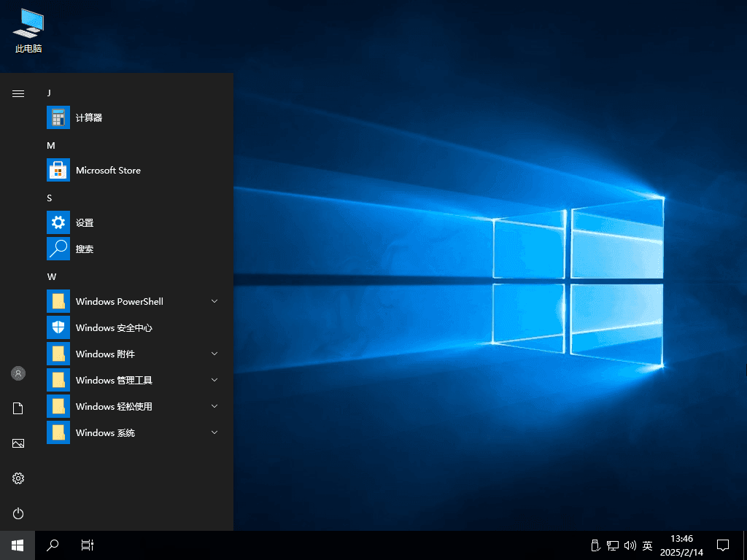Expand the Windows 附件 folder
Image resolution: width=747 pixels, height=560 pixels.
coord(214,354)
